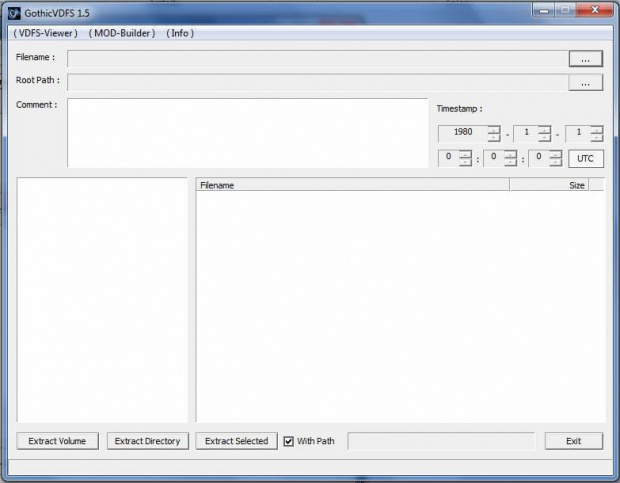Open the Info menu
The height and width of the screenshot is (483, 620).
[180, 33]
